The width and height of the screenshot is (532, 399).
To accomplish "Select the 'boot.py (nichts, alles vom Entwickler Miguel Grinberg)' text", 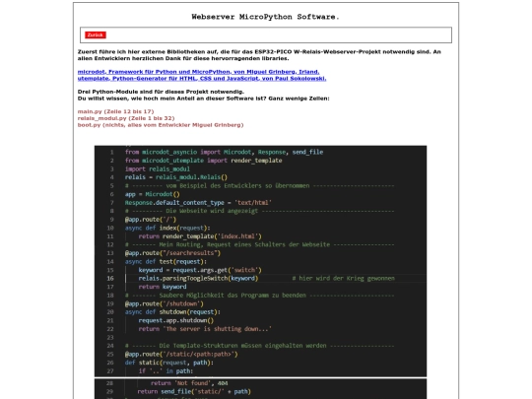I will 161,125.
